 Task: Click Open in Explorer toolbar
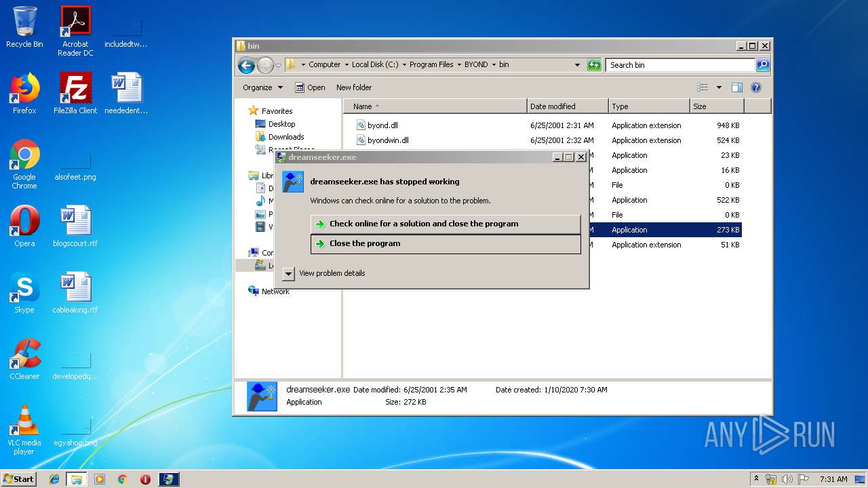(310, 87)
